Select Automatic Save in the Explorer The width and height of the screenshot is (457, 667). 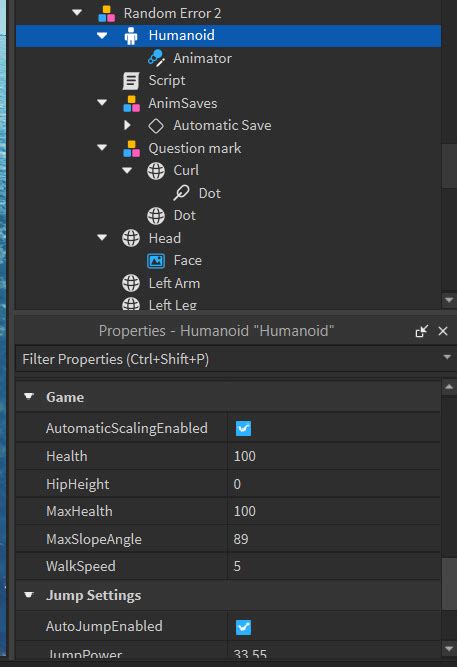pos(222,125)
